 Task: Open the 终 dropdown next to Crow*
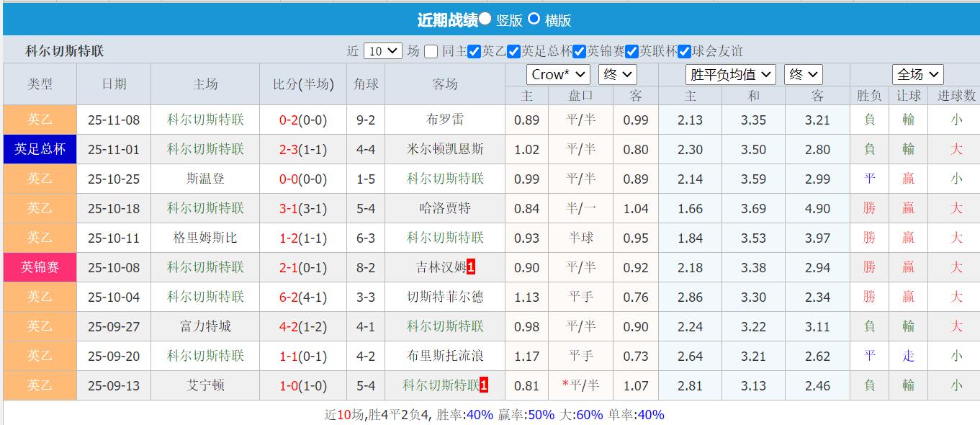click(617, 73)
